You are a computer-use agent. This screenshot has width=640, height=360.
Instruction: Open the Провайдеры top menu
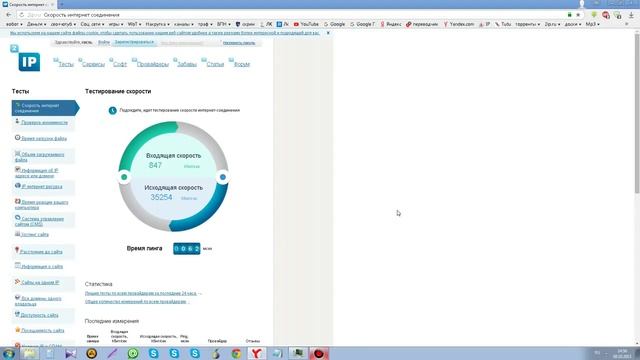click(152, 64)
